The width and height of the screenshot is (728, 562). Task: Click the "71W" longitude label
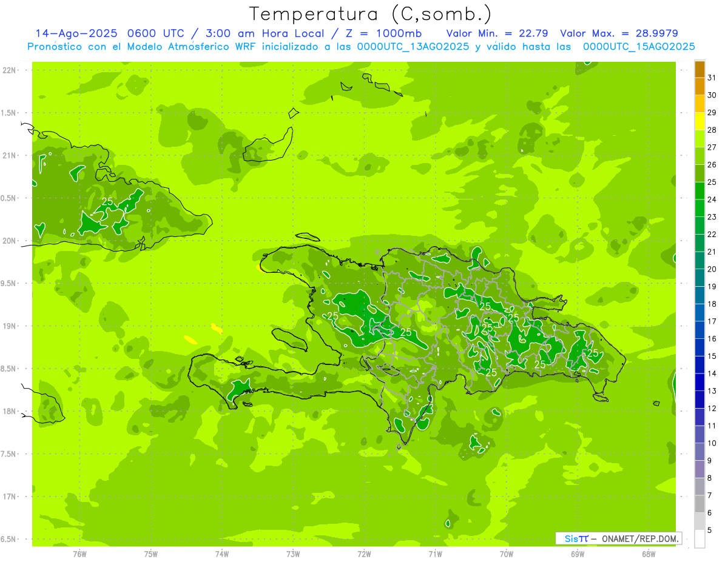pyautogui.click(x=435, y=554)
